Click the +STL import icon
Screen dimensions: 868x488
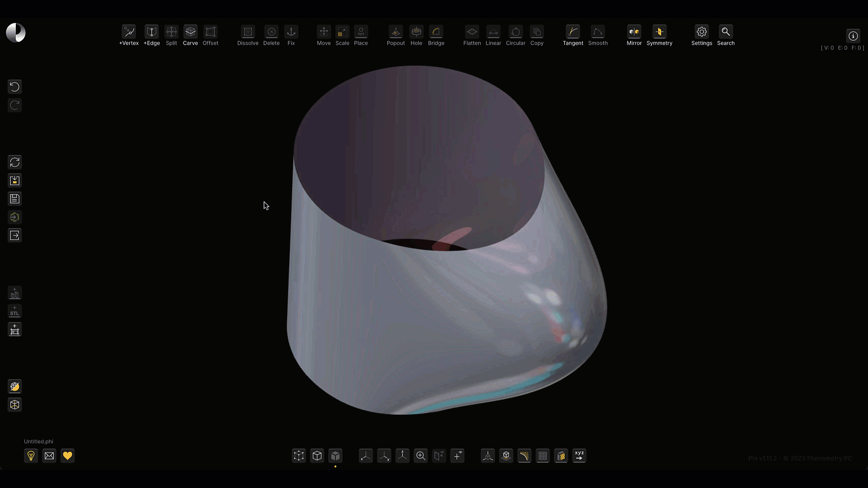14,311
